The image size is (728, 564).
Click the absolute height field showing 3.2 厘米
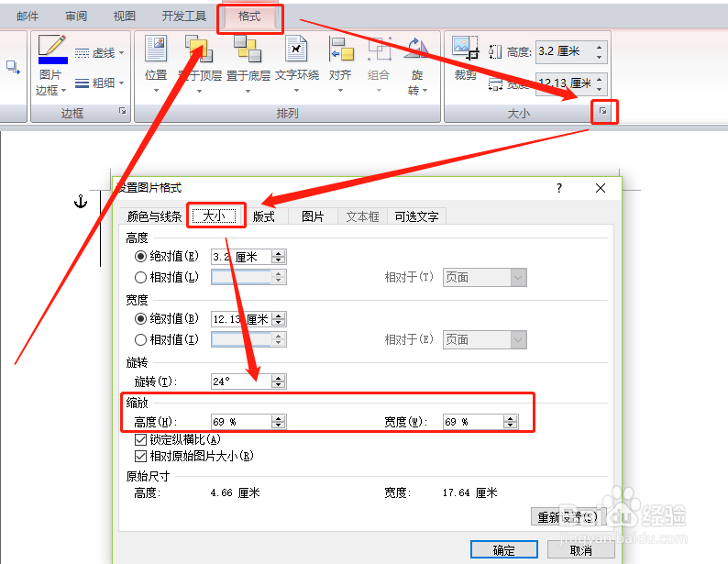pyautogui.click(x=241, y=257)
